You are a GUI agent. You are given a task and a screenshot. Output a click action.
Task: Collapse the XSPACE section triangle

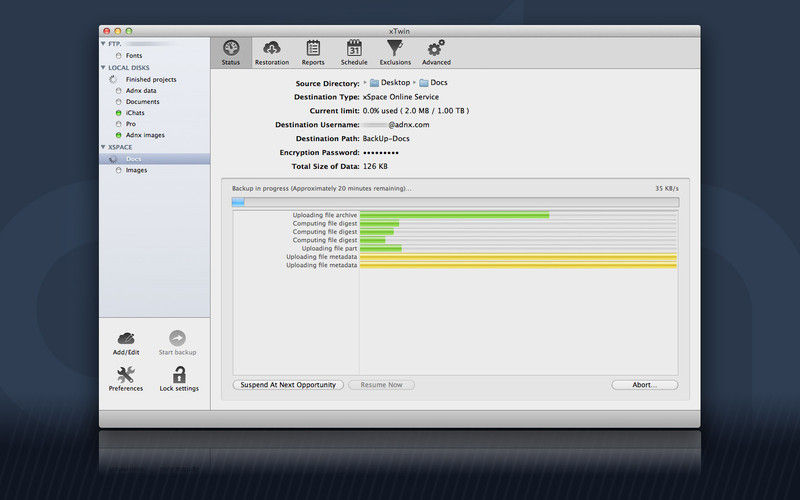(x=103, y=147)
